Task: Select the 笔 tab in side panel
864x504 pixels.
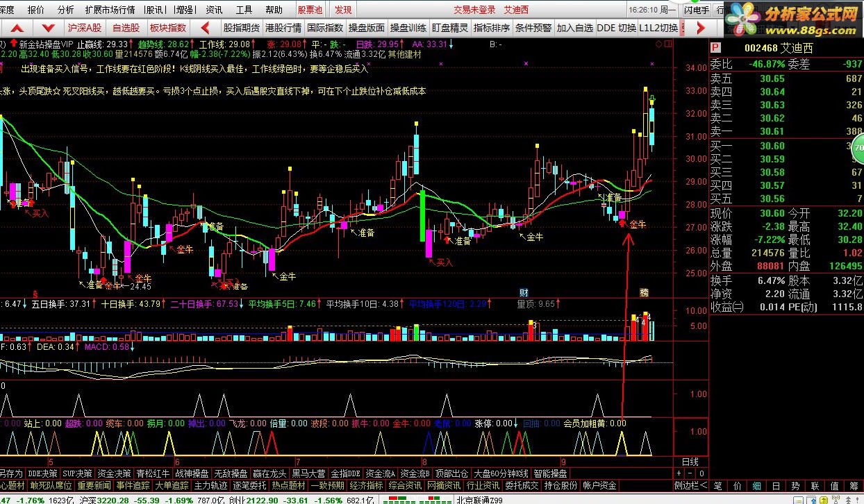Action: tap(717, 485)
